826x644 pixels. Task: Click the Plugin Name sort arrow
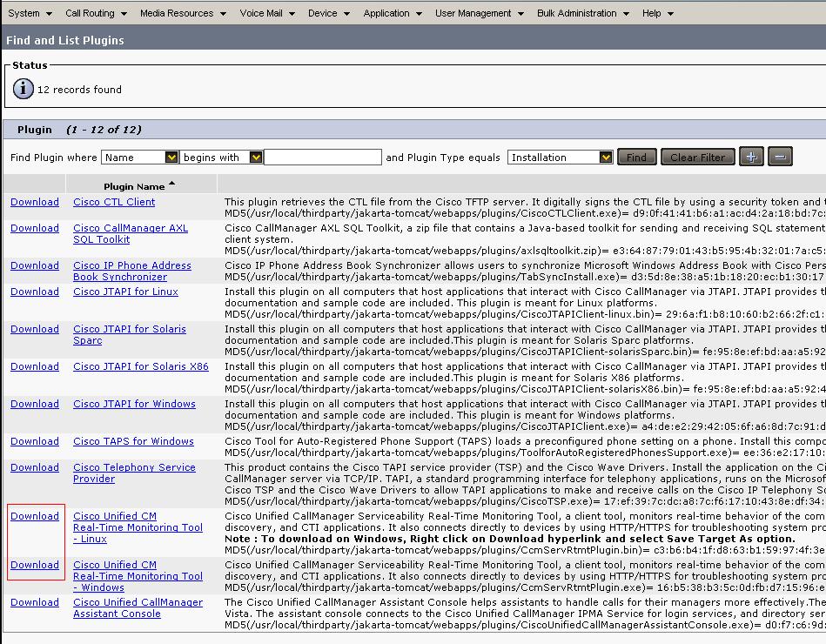(x=171, y=184)
